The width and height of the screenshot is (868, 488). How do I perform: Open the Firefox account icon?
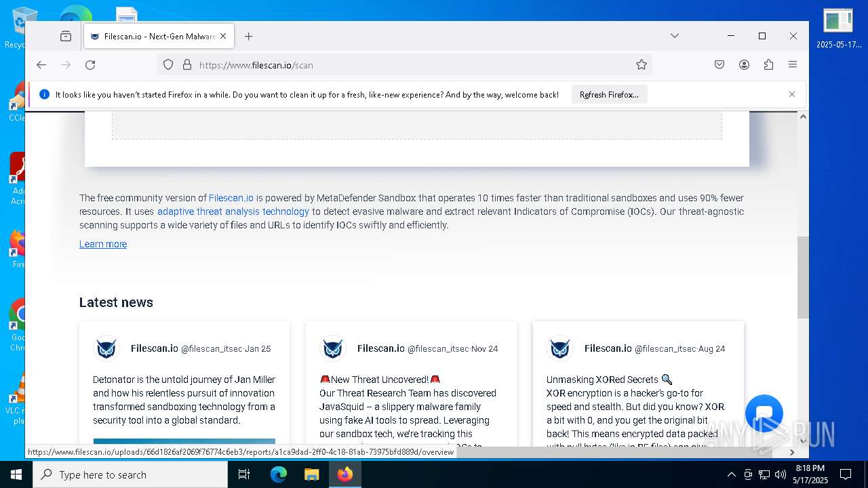[744, 65]
